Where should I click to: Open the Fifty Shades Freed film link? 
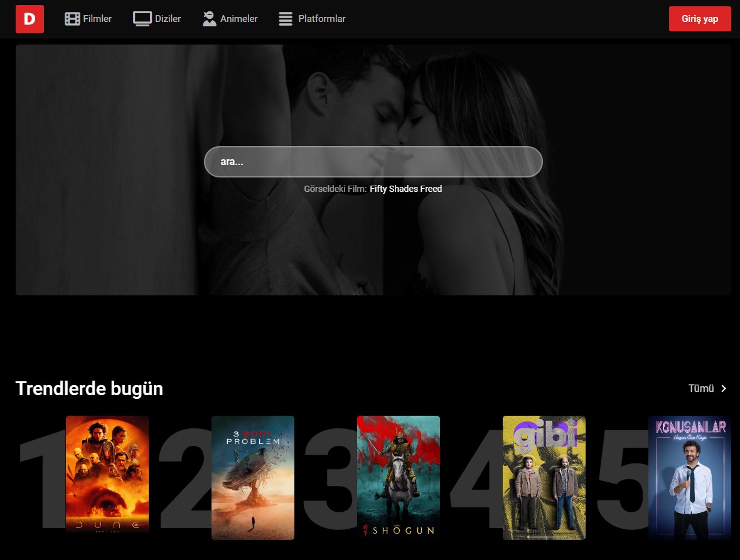click(x=406, y=189)
